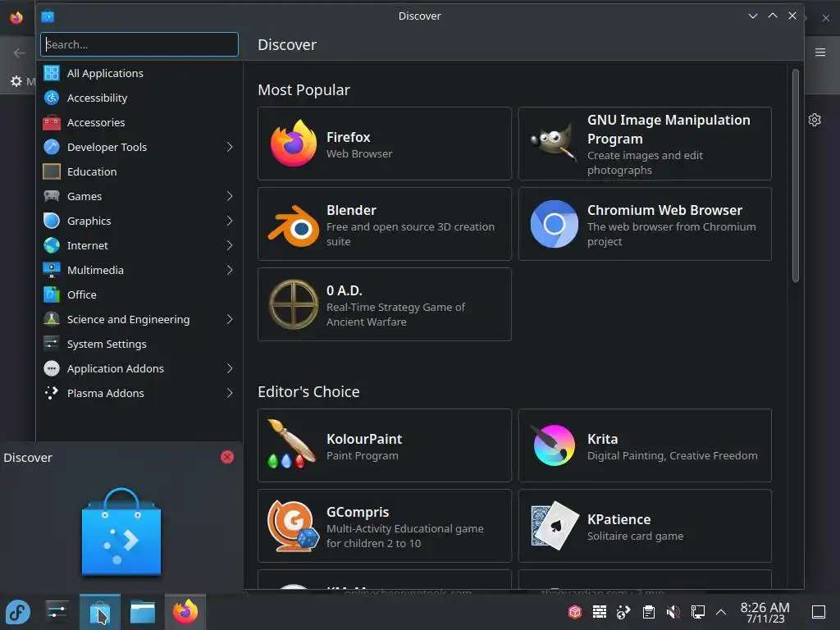The image size is (840, 630).
Task: Click the Application Addons dots icon
Action: pyautogui.click(x=52, y=368)
